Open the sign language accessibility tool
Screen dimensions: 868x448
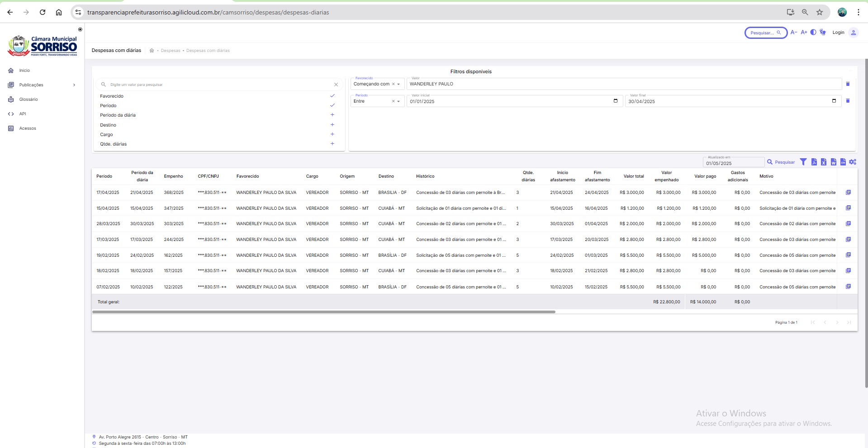pos(823,33)
